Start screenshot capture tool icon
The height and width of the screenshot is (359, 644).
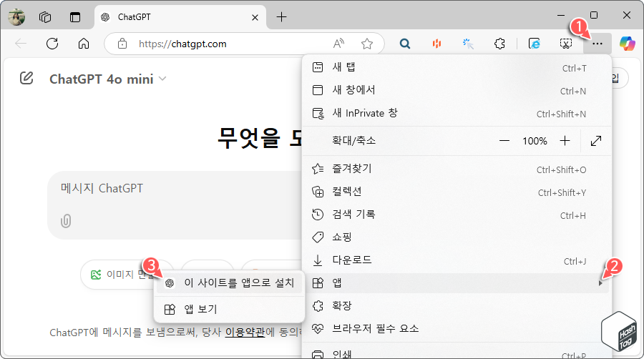click(565, 44)
